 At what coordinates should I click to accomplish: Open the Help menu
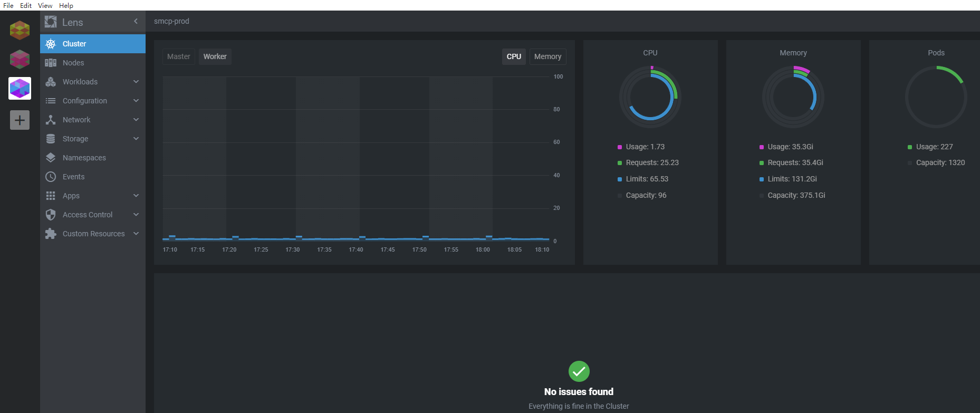pos(66,5)
